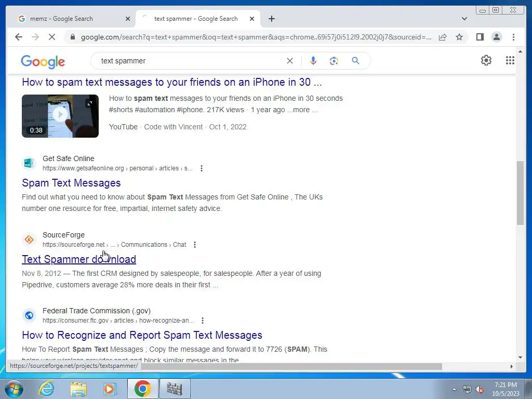Stop loading the page

tap(51, 37)
